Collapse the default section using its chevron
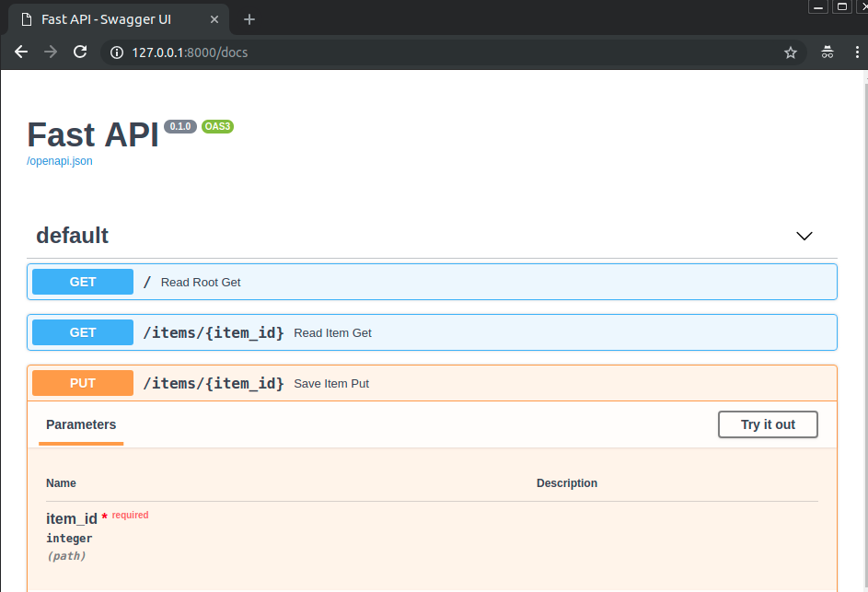The image size is (868, 592). 804,236
